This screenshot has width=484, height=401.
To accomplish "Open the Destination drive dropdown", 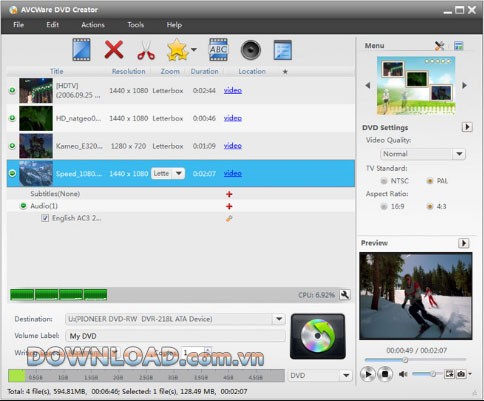I will (x=279, y=319).
